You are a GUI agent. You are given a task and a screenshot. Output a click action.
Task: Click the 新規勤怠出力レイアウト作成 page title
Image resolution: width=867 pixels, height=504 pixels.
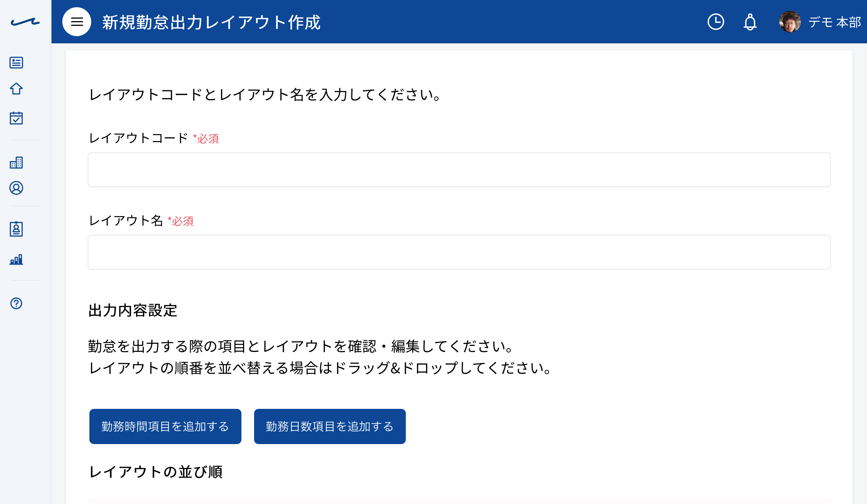(211, 22)
